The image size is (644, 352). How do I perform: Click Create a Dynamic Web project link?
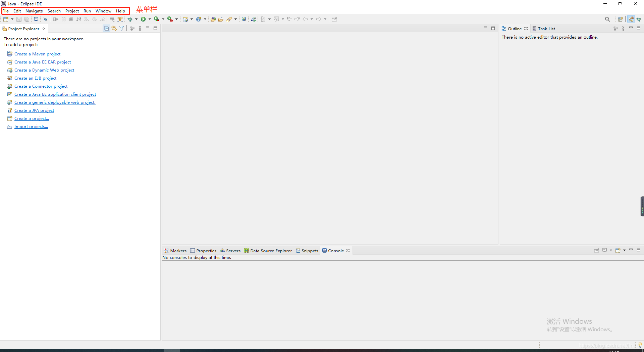[44, 70]
